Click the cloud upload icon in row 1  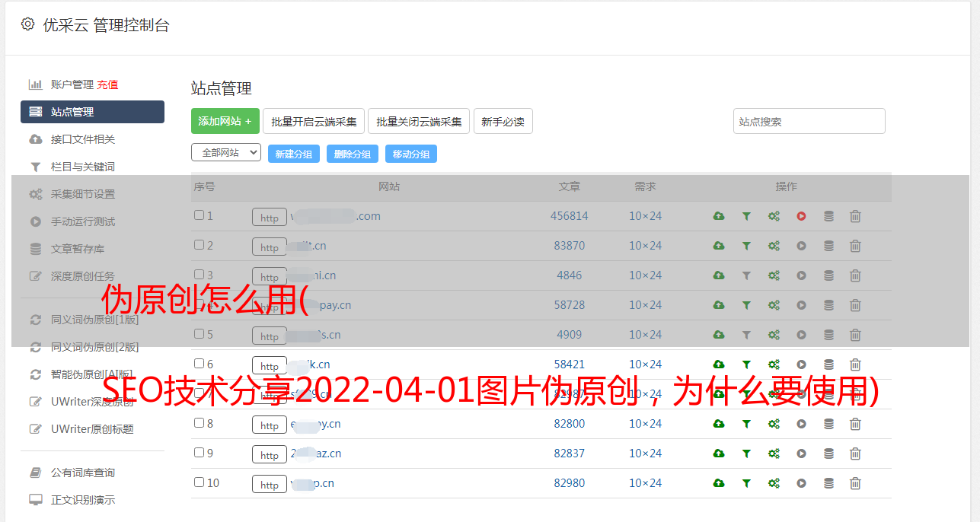(719, 216)
